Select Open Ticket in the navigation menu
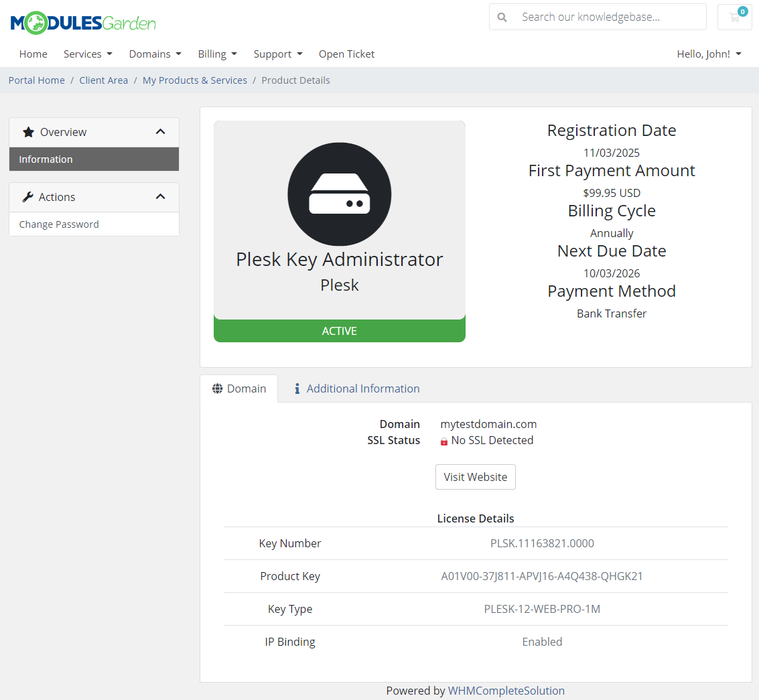 [346, 54]
